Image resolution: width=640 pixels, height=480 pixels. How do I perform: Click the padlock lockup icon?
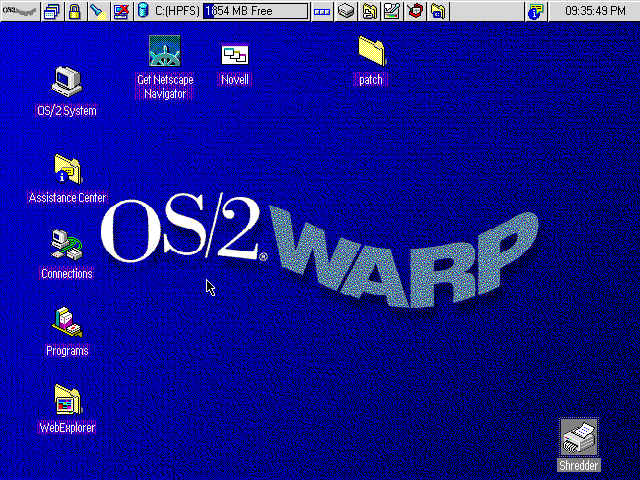coord(75,11)
